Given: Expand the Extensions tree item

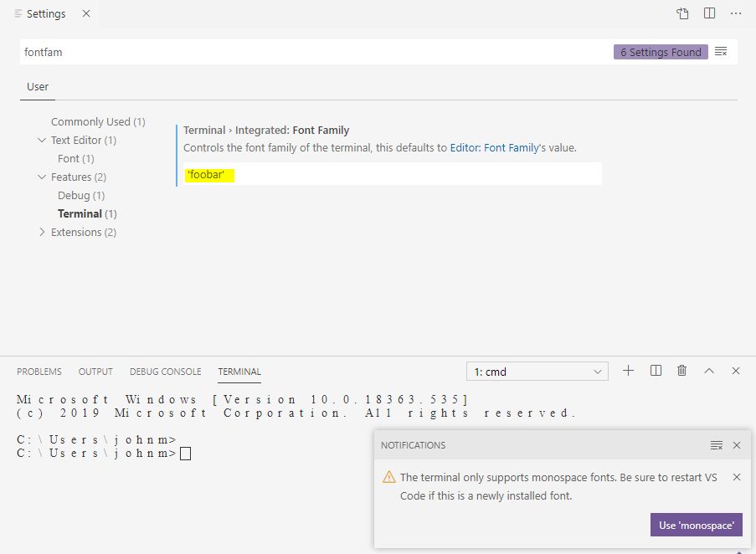Looking at the screenshot, I should 42,232.
